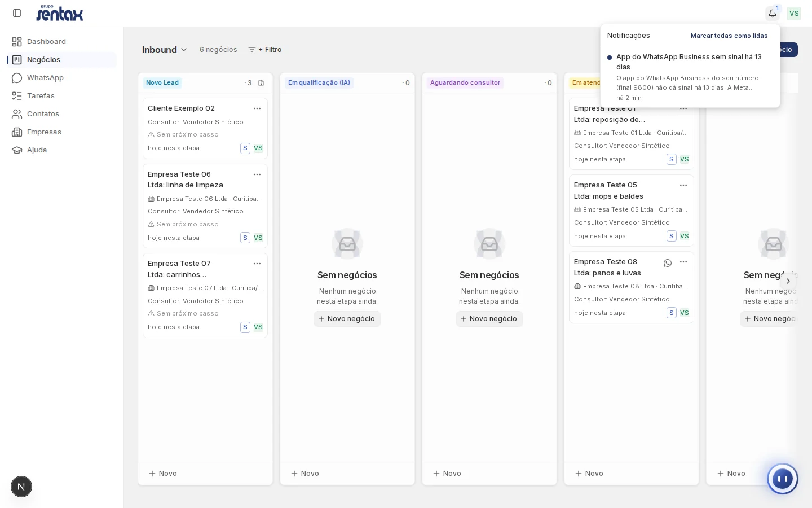Open Empresas in the sidebar
This screenshot has width=812, height=508.
(62, 132)
